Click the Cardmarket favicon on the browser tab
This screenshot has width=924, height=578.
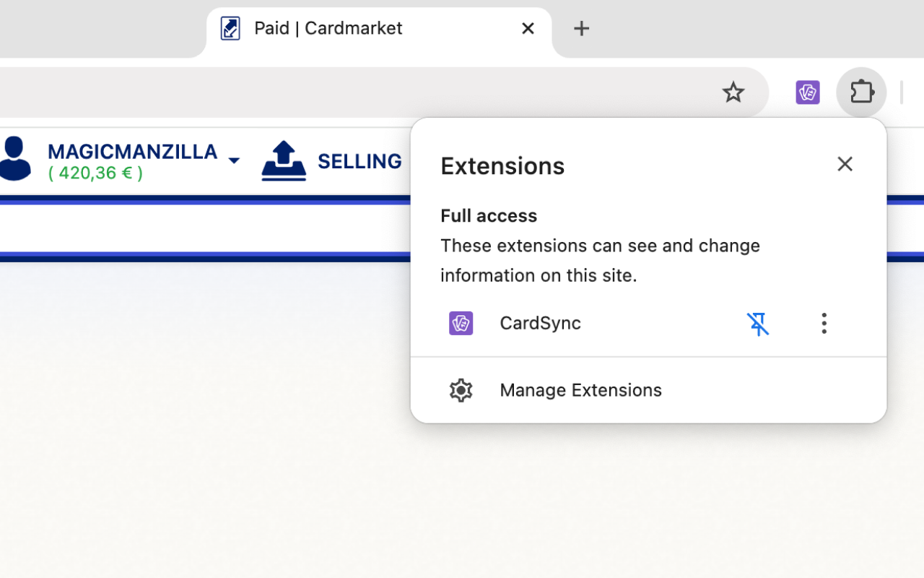pyautogui.click(x=230, y=27)
